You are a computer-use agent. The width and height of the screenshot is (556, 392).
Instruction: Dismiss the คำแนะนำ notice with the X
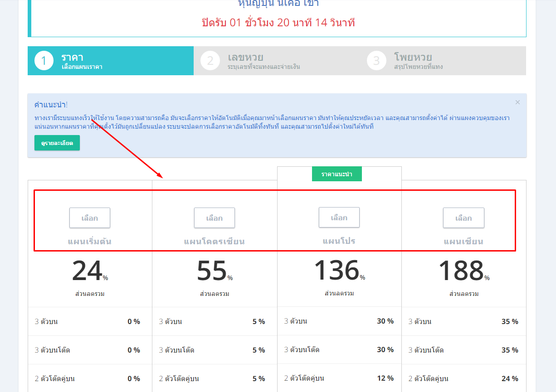517,102
